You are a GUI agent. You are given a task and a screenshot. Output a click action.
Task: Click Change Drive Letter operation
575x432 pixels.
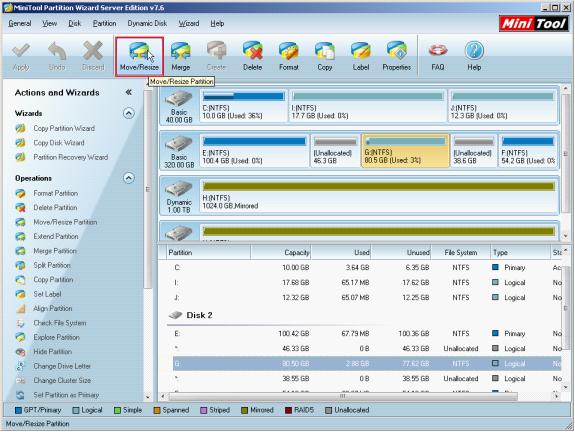[62, 366]
